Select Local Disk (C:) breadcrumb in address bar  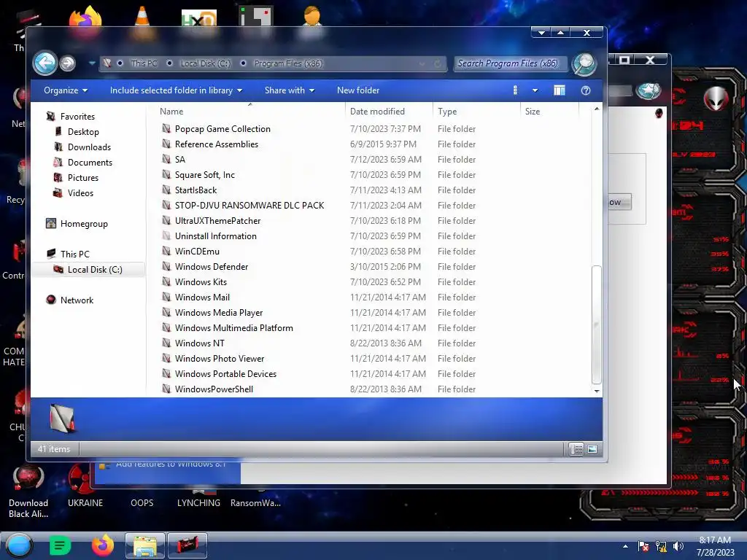point(205,63)
